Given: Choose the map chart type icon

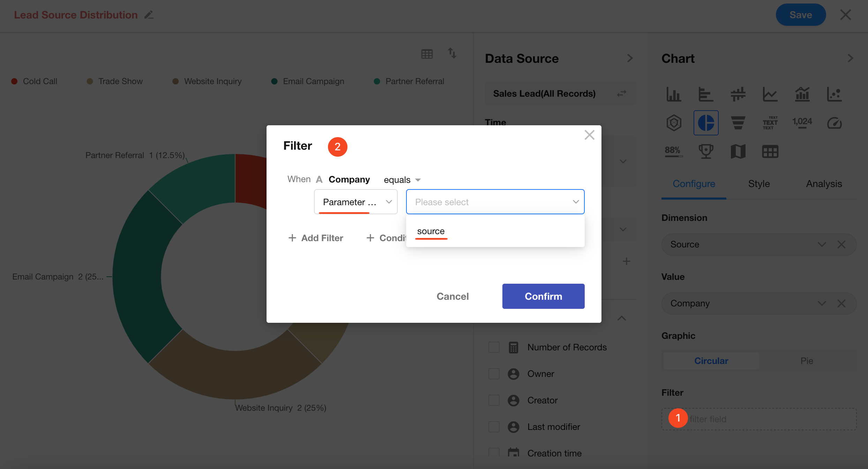Looking at the screenshot, I should click(738, 151).
